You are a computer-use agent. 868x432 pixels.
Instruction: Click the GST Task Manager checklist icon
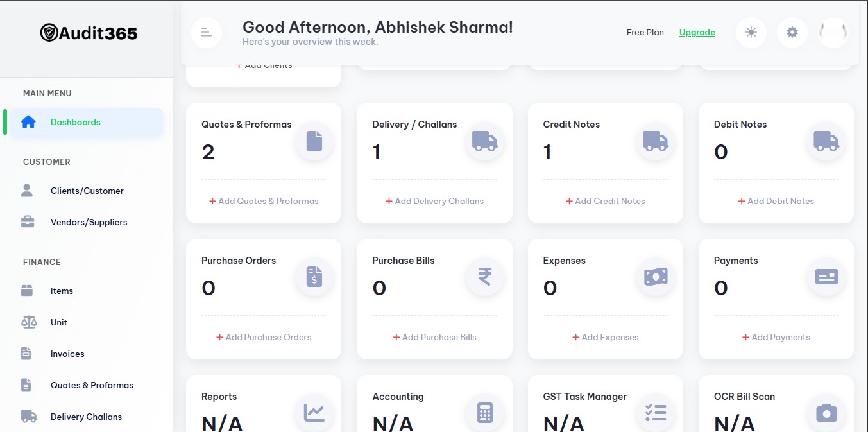(x=656, y=413)
